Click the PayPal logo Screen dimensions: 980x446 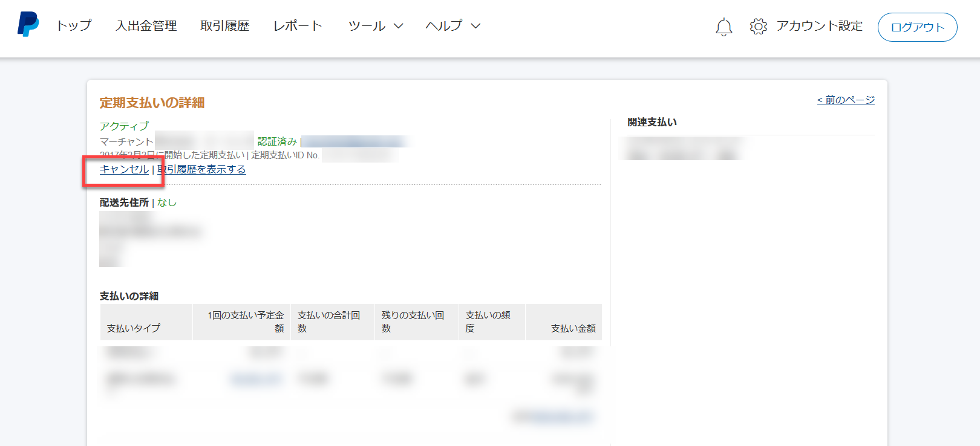[x=28, y=24]
